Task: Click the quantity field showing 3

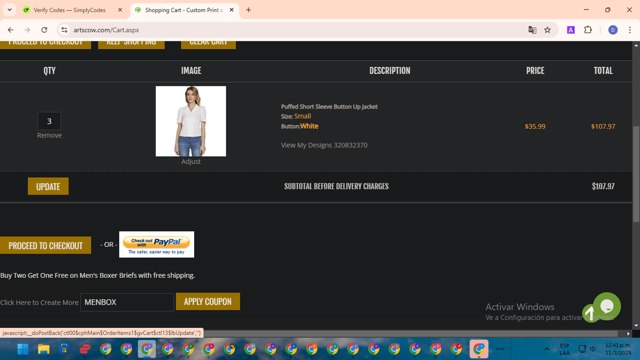Action: click(49, 121)
